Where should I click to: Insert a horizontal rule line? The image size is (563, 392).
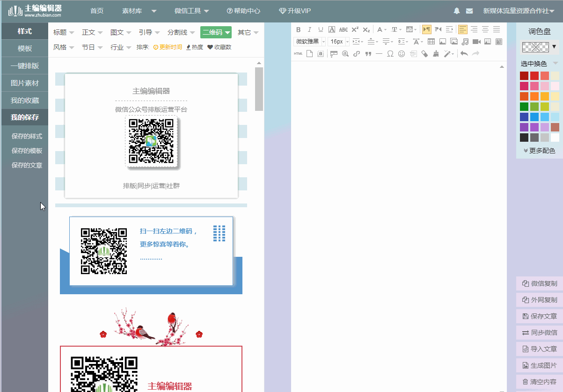pos(379,54)
